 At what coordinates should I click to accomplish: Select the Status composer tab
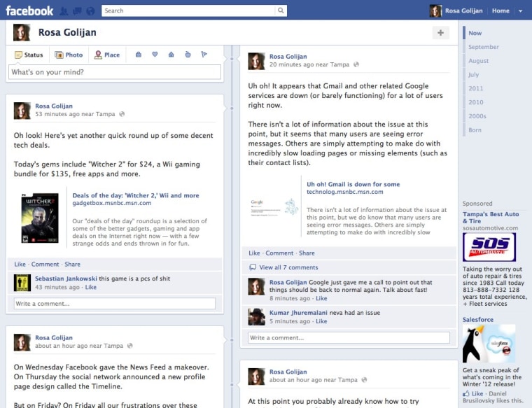29,55
